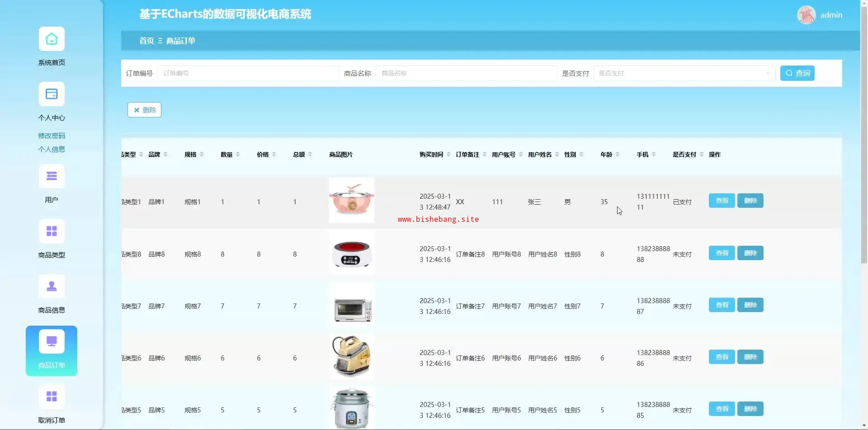868x430 pixels.
Task: Sort the table by 价格 column
Action: pyautogui.click(x=274, y=154)
